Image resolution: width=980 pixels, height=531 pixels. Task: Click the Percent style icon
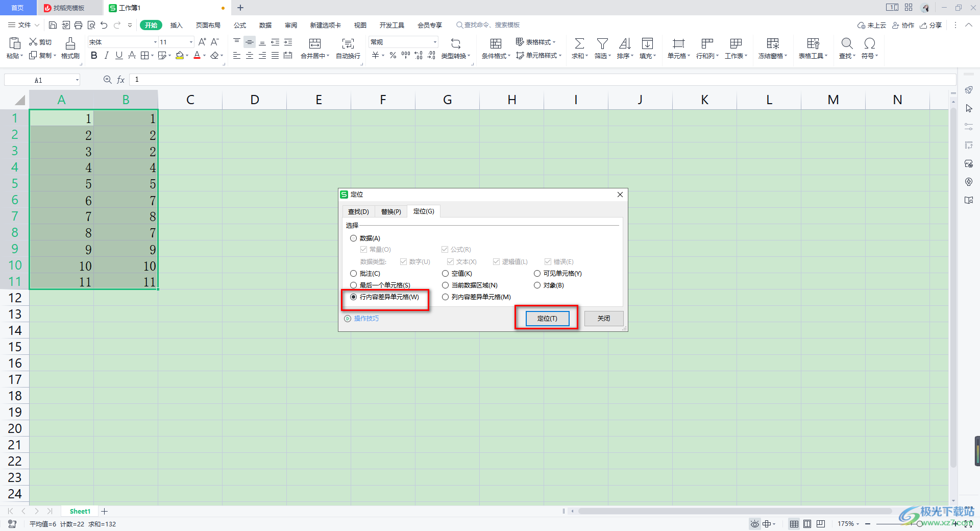tap(393, 56)
